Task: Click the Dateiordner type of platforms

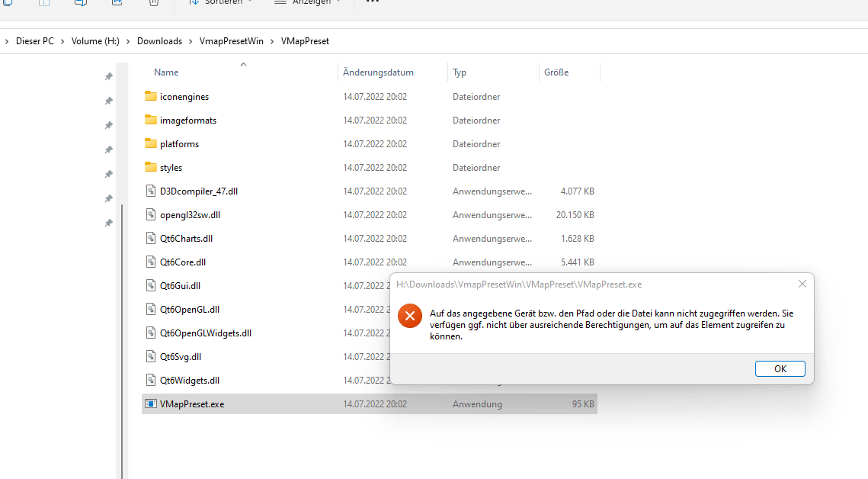Action: [476, 144]
